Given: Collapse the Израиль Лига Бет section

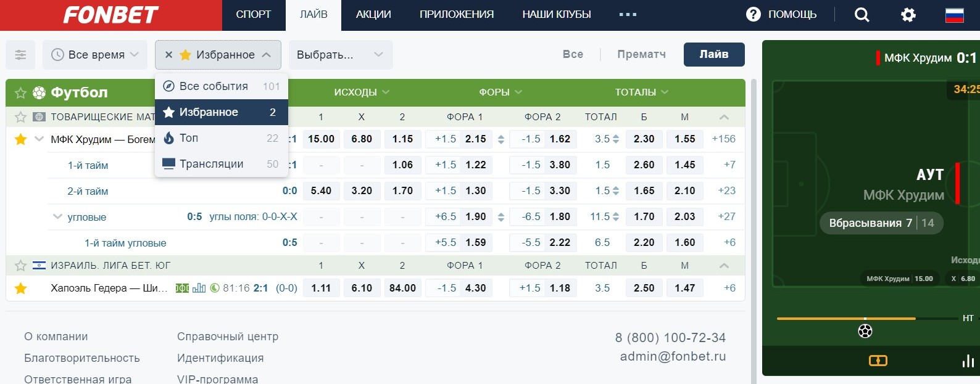Looking at the screenshot, I should pos(725,266).
